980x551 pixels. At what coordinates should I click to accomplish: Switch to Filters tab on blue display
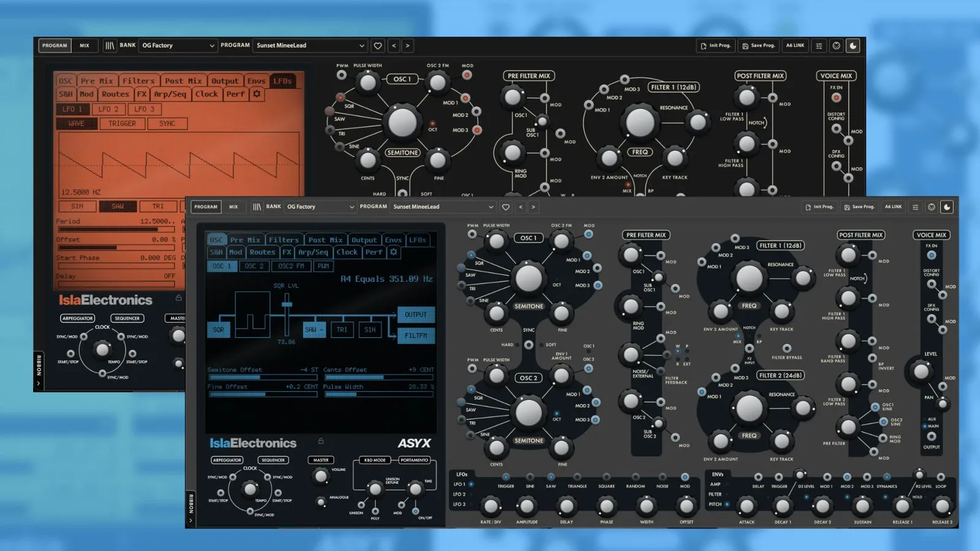click(284, 240)
